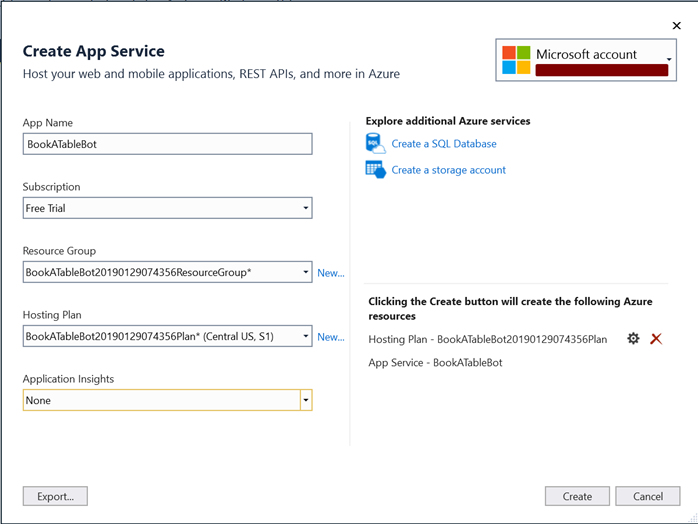This screenshot has height=524, width=698.
Task: Close the Create App Service dialog
Action: click(x=676, y=26)
